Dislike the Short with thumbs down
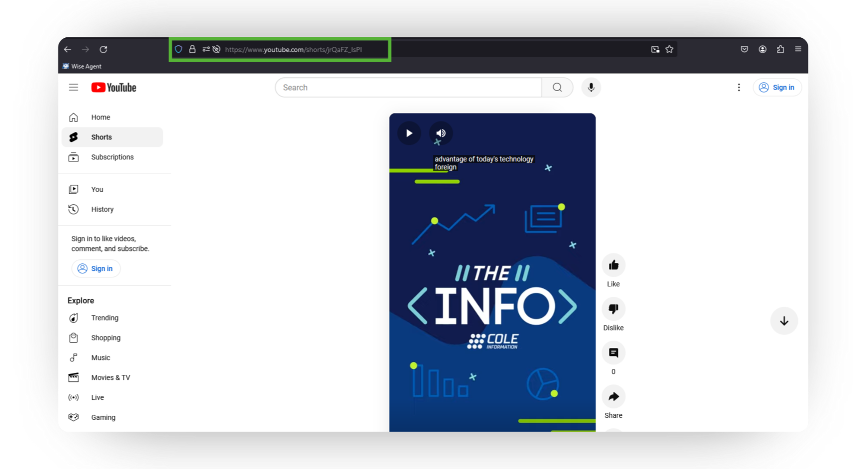This screenshot has height=469, width=868. 613,309
